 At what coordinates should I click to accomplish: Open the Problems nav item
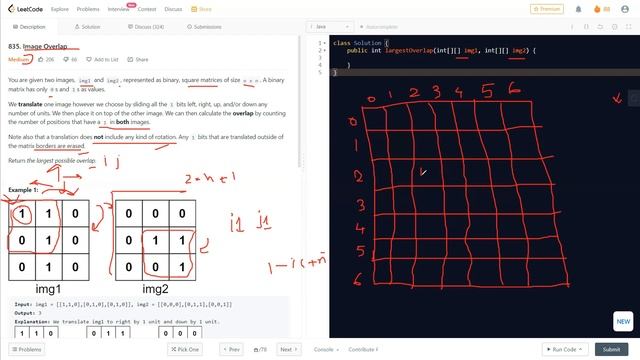88,9
